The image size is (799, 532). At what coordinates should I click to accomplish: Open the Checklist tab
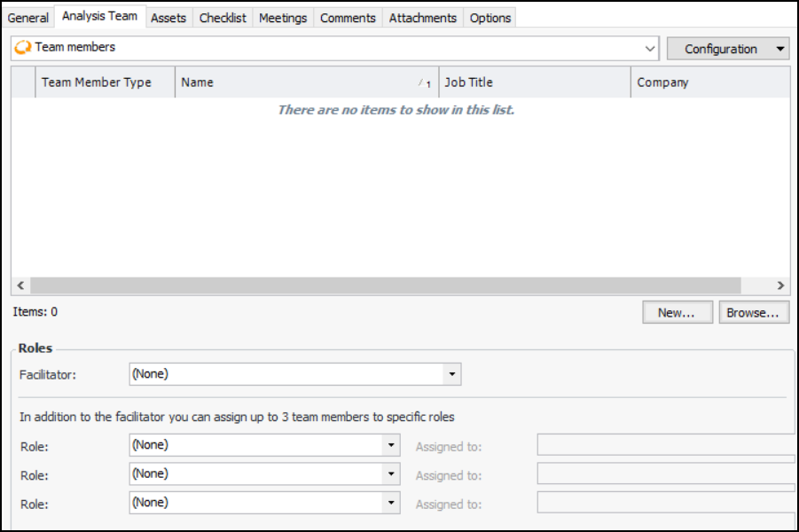(x=223, y=18)
